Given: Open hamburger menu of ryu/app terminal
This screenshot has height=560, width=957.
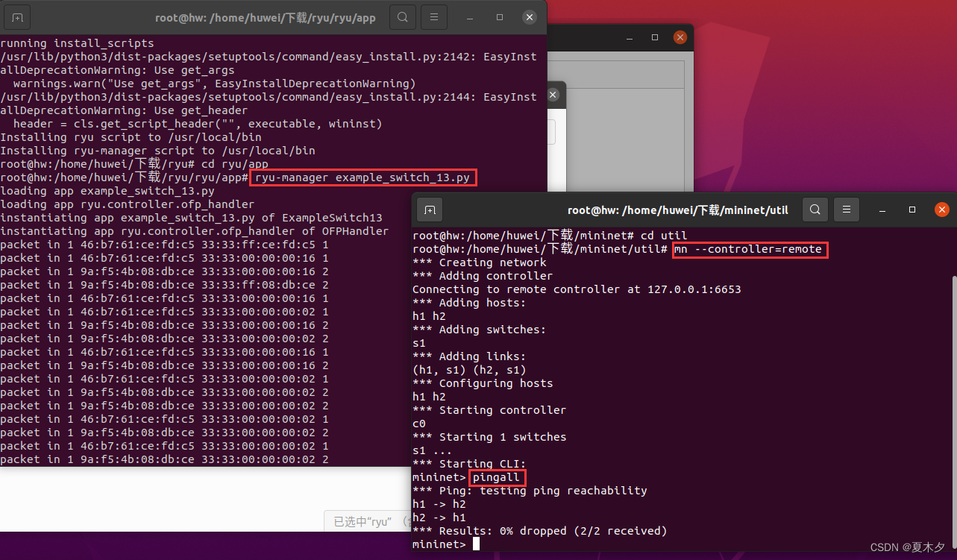Looking at the screenshot, I should 434,17.
